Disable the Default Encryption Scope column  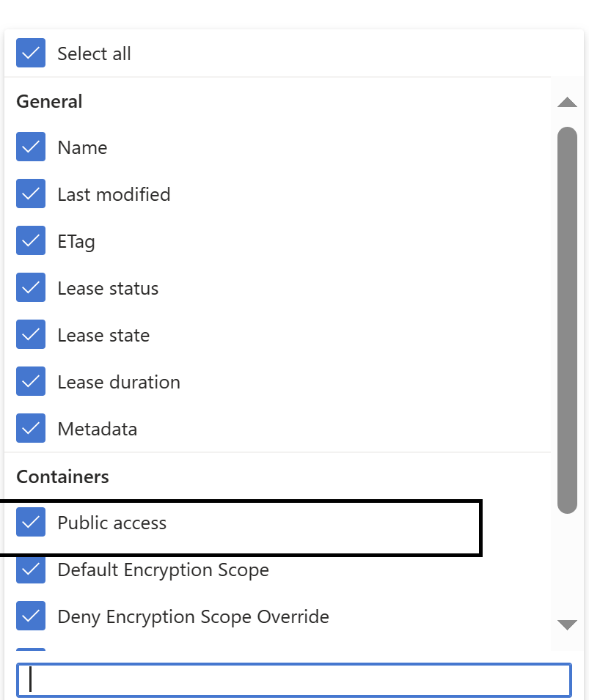tap(30, 570)
